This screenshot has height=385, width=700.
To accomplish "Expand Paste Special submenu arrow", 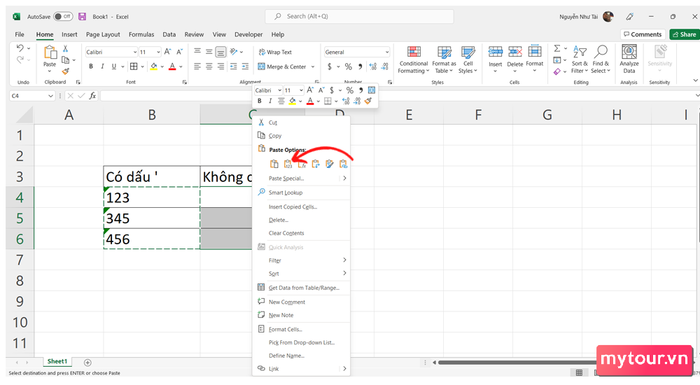I will (344, 178).
